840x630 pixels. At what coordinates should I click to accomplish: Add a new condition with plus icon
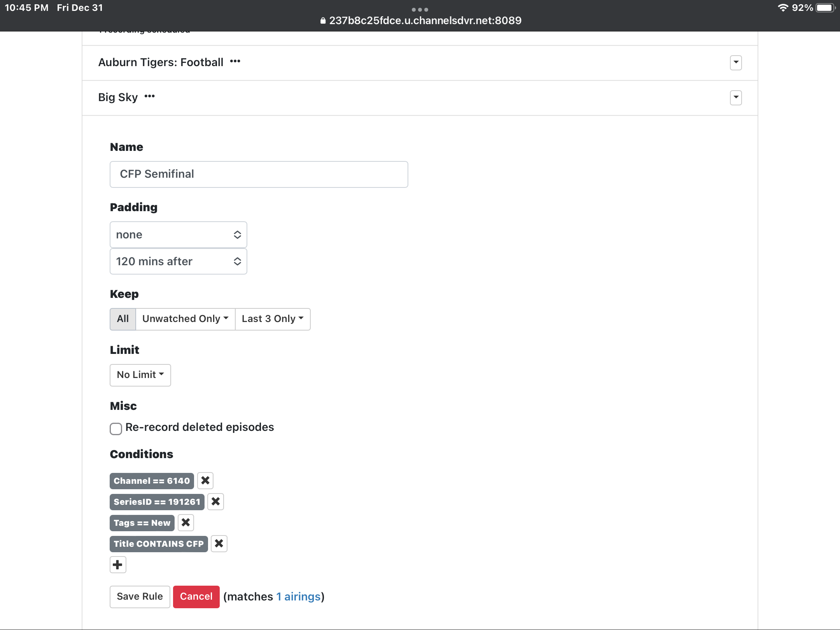tap(118, 565)
